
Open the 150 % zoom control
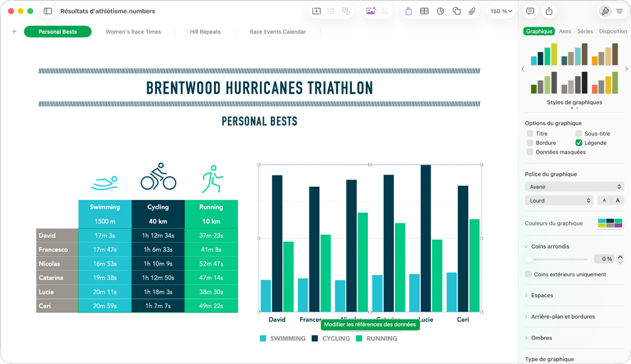tap(500, 10)
